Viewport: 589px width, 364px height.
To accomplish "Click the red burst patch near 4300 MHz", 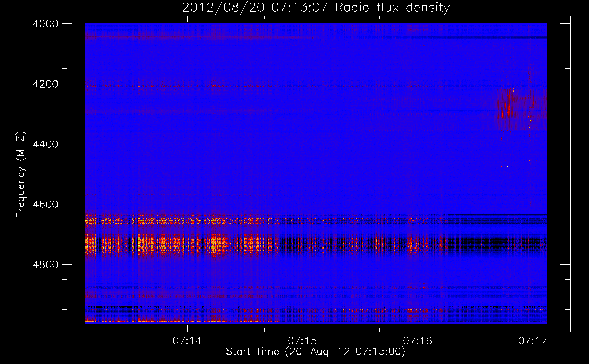I will (x=521, y=109).
